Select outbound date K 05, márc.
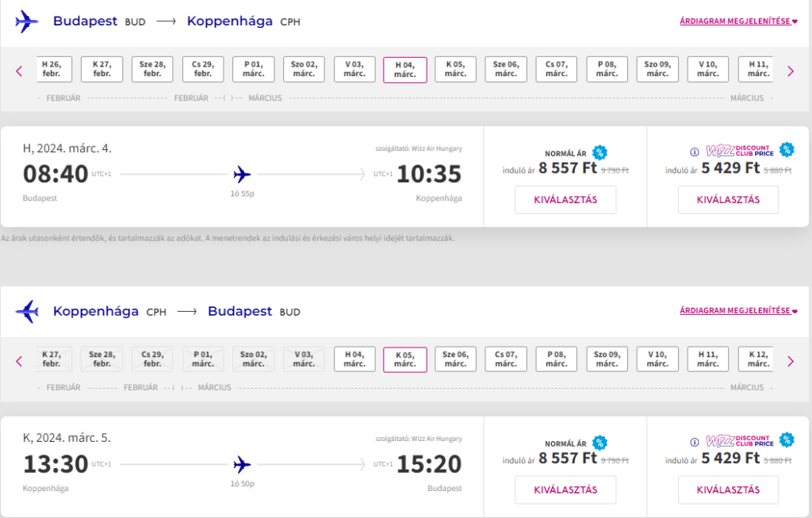Screen dimensions: 812x518 coord(456,70)
